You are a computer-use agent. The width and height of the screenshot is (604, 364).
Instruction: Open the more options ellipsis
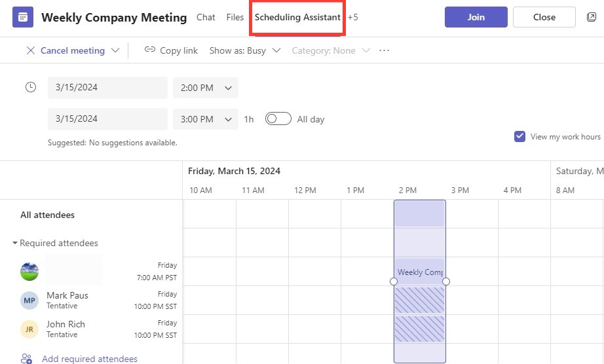pyautogui.click(x=384, y=50)
